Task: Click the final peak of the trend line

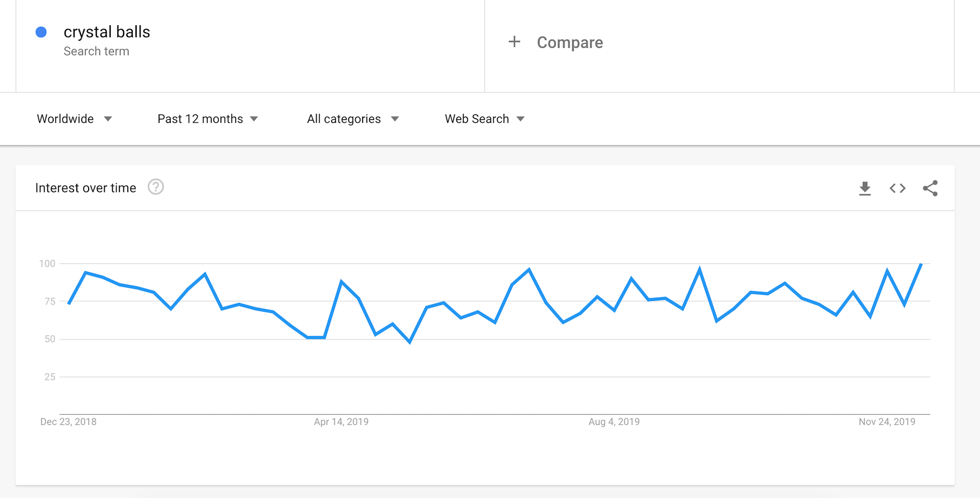Action: click(x=921, y=264)
